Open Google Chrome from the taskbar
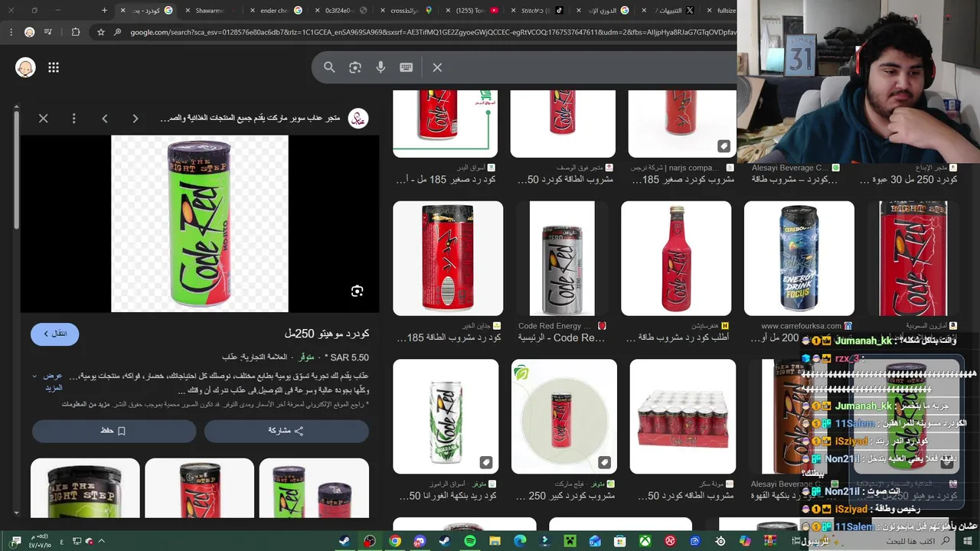The image size is (980, 551). [x=395, y=541]
